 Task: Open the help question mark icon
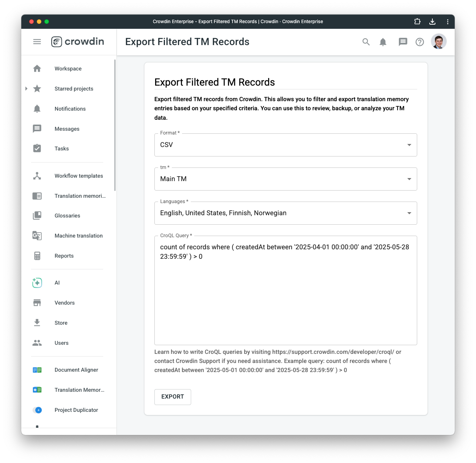(x=420, y=42)
